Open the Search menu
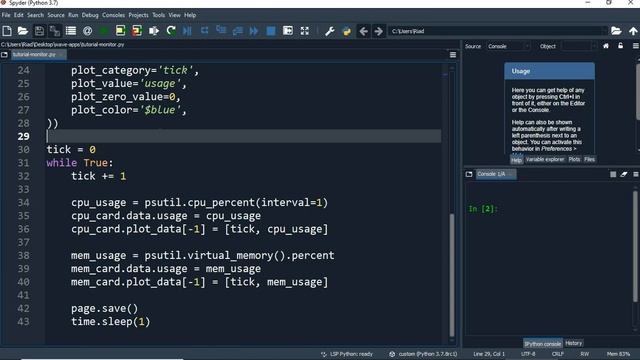The width and height of the screenshot is (640, 360). (36, 15)
